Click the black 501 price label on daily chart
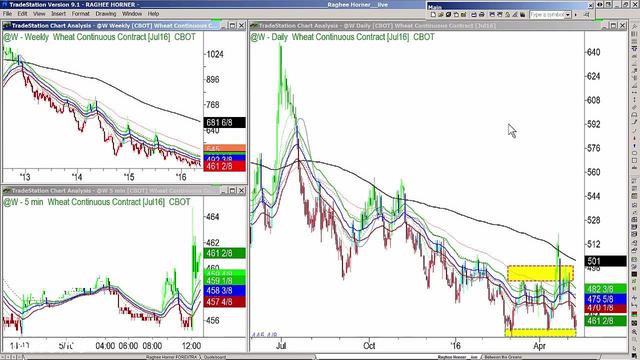This screenshot has height=360, width=640. point(605,261)
